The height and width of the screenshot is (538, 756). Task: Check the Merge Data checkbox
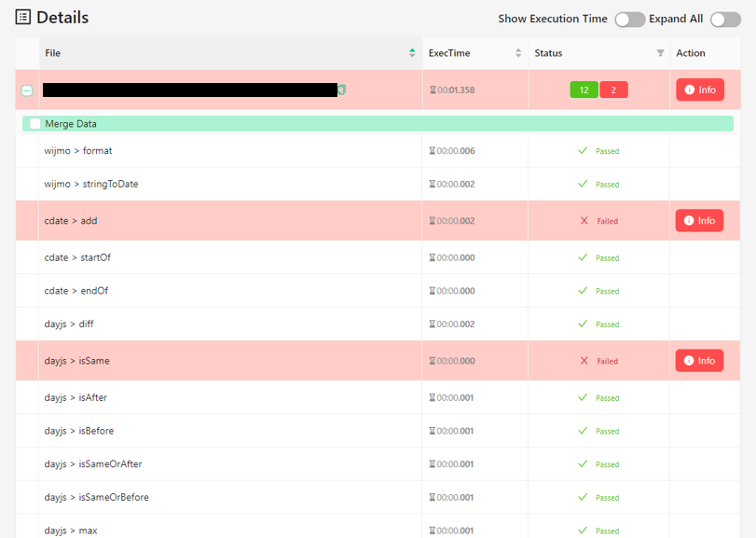point(34,123)
